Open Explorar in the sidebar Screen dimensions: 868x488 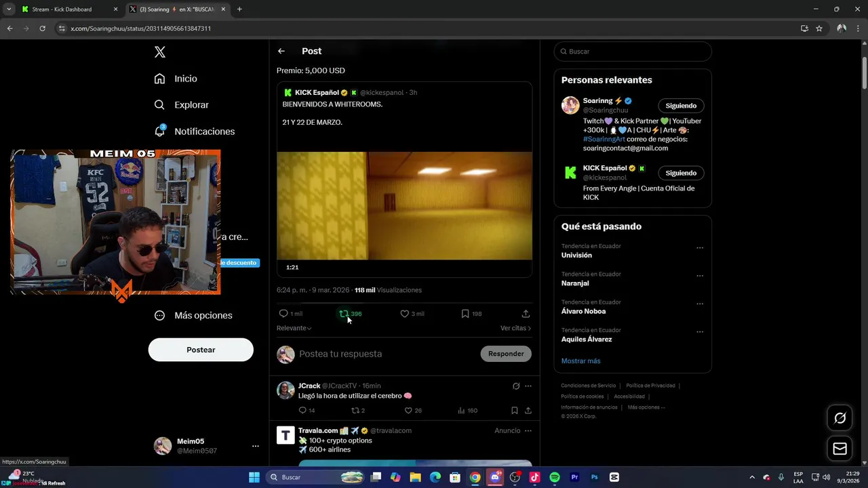click(x=181, y=105)
